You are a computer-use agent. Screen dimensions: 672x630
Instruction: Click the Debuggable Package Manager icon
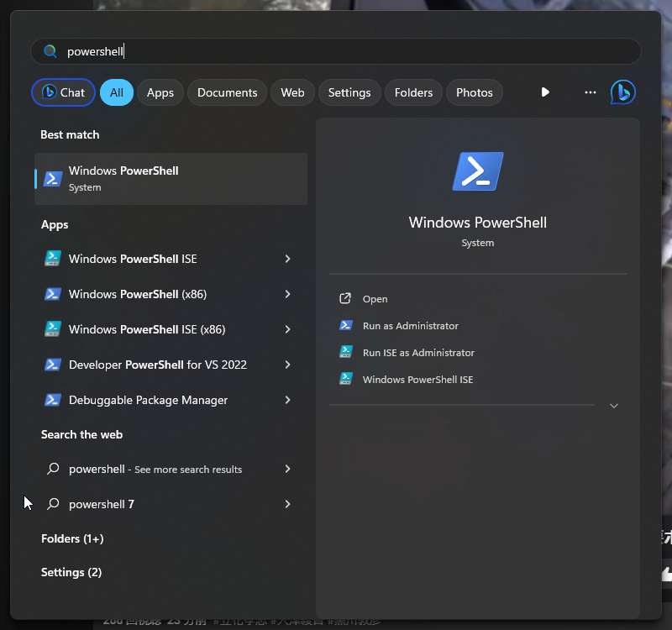(53, 400)
